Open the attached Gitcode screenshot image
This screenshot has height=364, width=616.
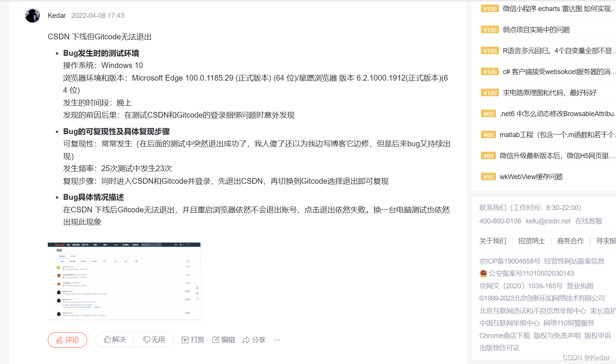click(x=124, y=281)
